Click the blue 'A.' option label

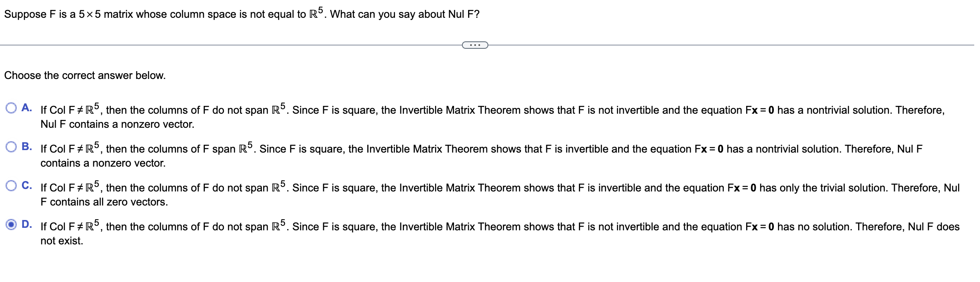coord(26,107)
